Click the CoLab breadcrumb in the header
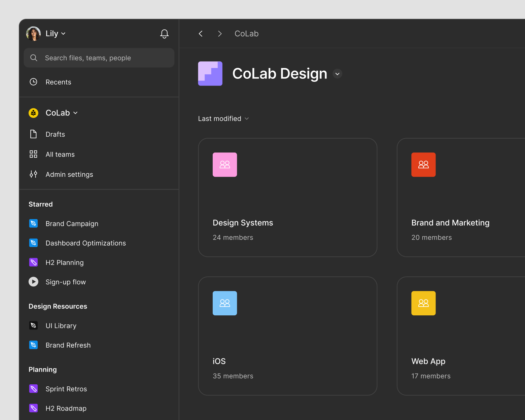Viewport: 525px width, 420px height. tap(246, 34)
